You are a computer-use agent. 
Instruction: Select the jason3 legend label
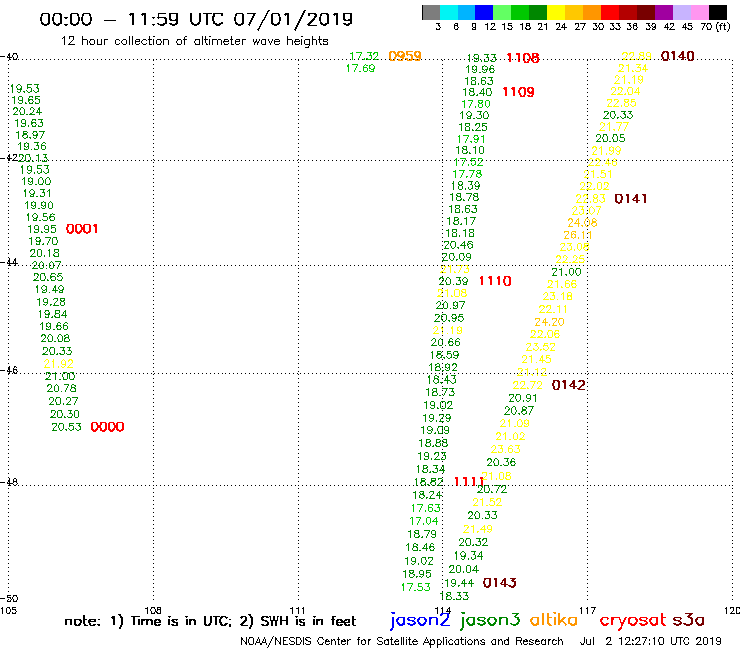point(490,621)
